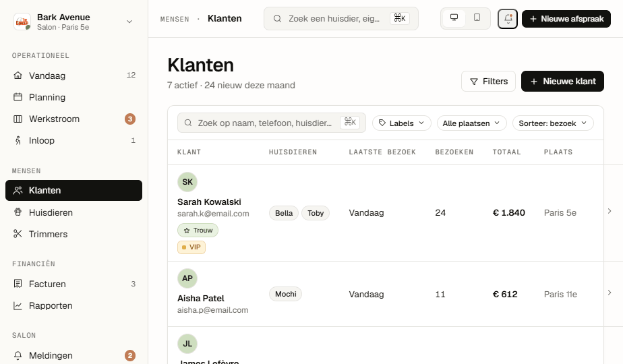The image size is (623, 364).
Task: Open Werkstroom in the sidebar
Action: tap(74, 119)
